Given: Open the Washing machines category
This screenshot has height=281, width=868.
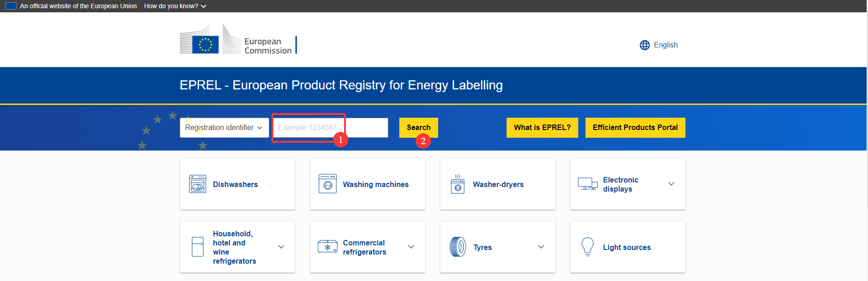Looking at the screenshot, I should (x=376, y=184).
